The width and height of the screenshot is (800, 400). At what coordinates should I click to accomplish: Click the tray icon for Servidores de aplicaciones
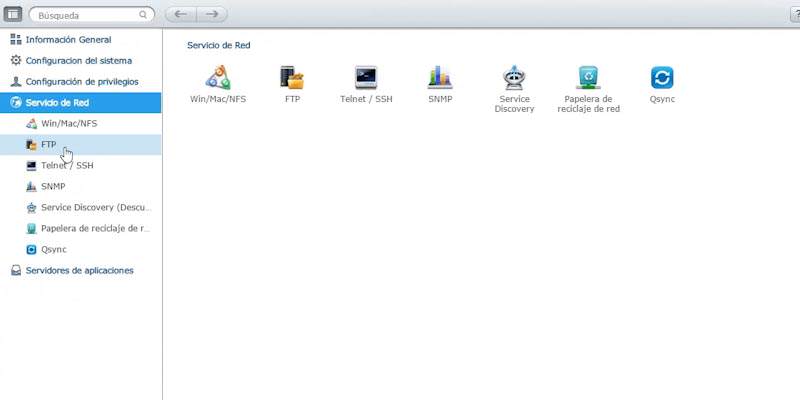(16, 270)
